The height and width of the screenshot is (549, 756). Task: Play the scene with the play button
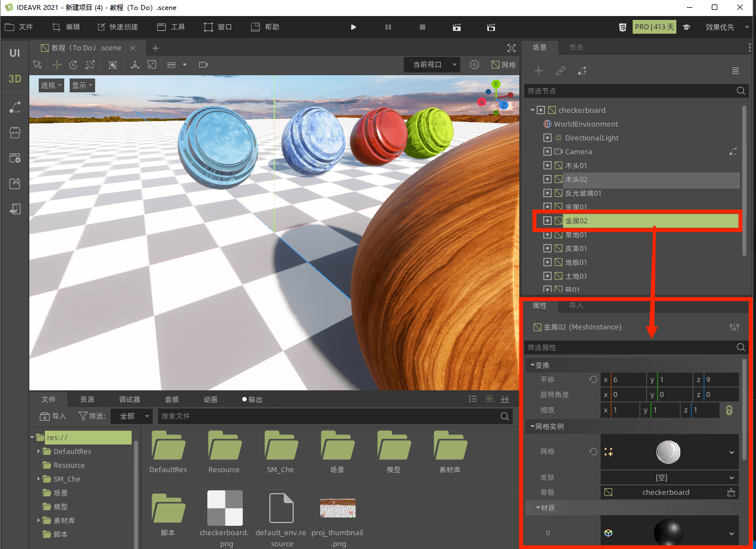coord(353,27)
